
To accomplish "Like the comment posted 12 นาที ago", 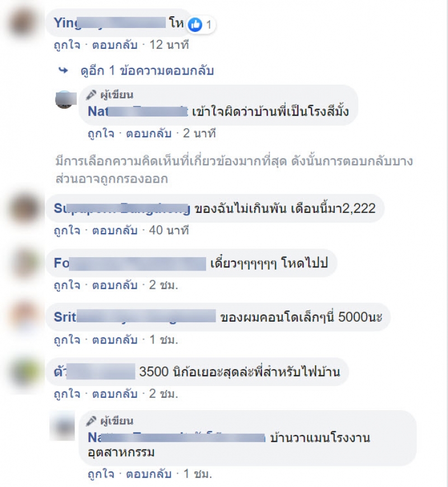I will tap(67, 45).
